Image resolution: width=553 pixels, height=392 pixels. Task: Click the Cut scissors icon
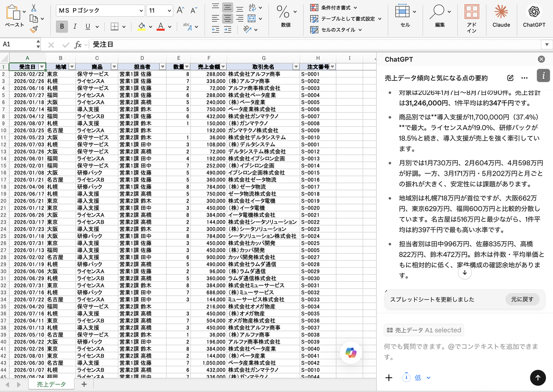tap(34, 8)
